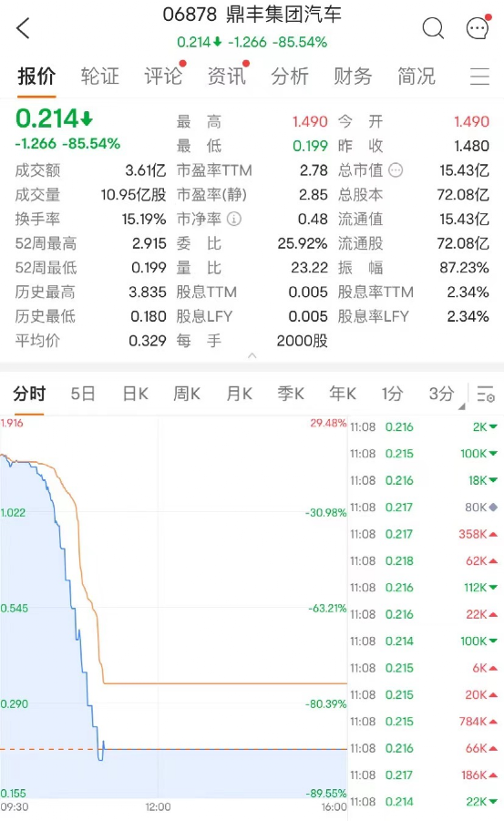The height and width of the screenshot is (821, 504).
Task: Open the search magnifier icon
Action: 433,28
